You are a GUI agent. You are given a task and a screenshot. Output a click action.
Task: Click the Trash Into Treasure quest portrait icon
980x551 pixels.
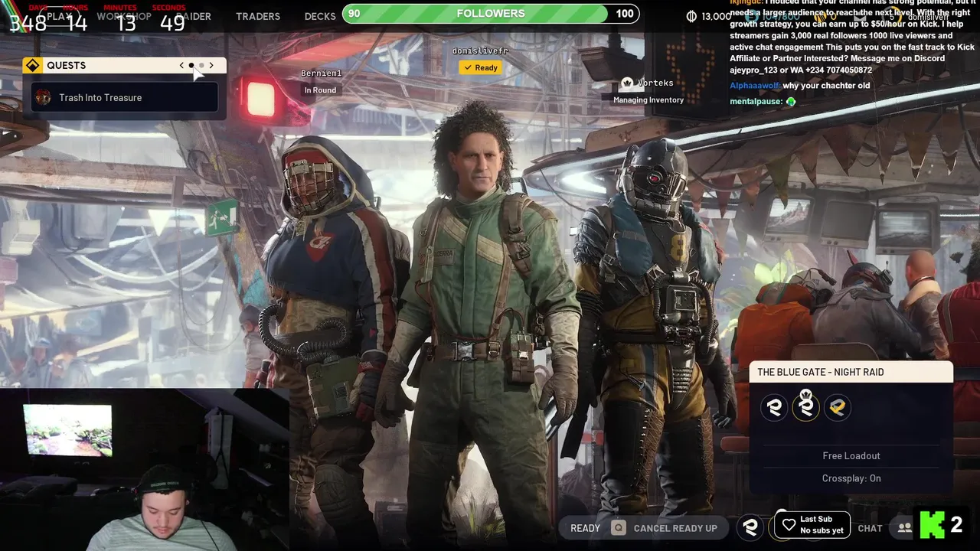point(44,97)
